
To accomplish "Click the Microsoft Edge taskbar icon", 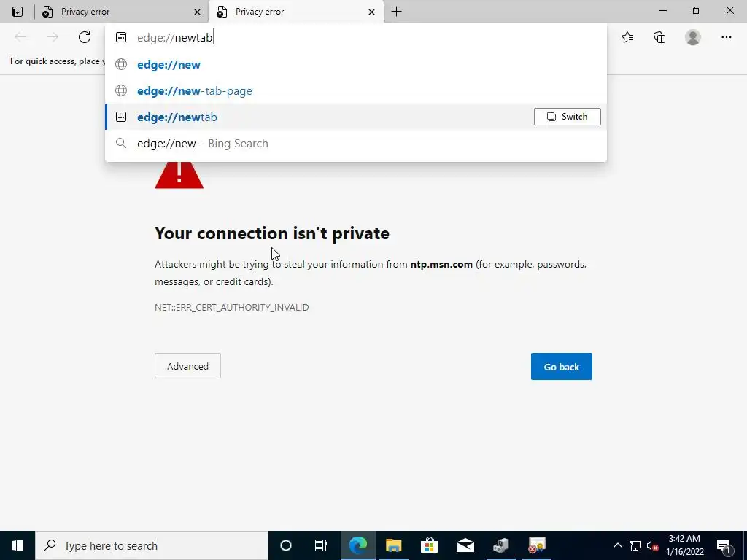I will click(357, 545).
